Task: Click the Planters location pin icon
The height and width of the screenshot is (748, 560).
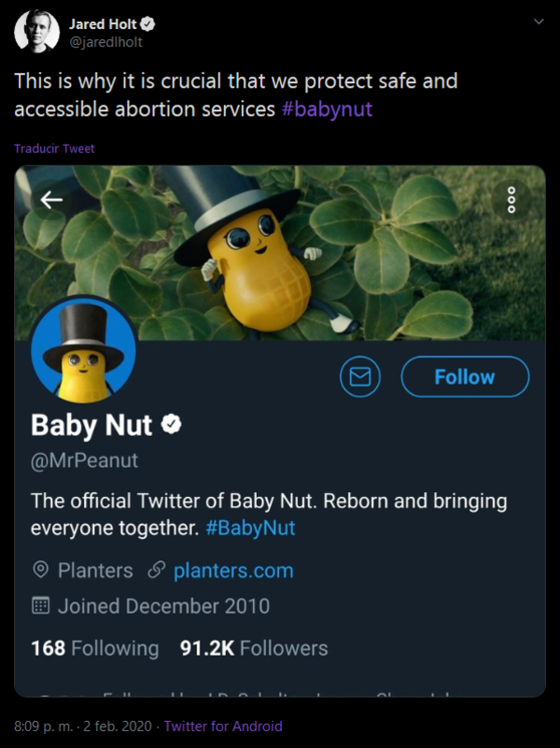Action: point(40,570)
